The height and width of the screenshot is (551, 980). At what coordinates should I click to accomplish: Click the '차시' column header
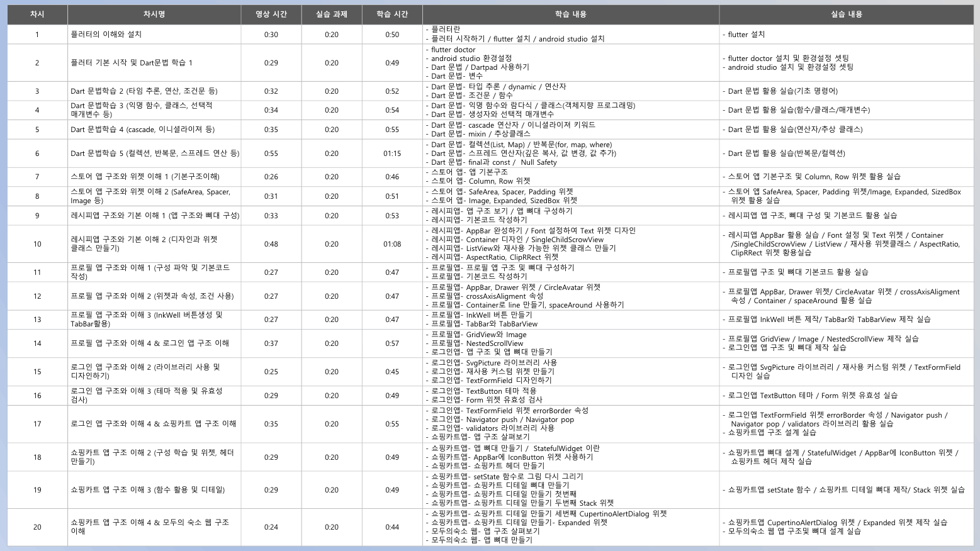pos(37,14)
